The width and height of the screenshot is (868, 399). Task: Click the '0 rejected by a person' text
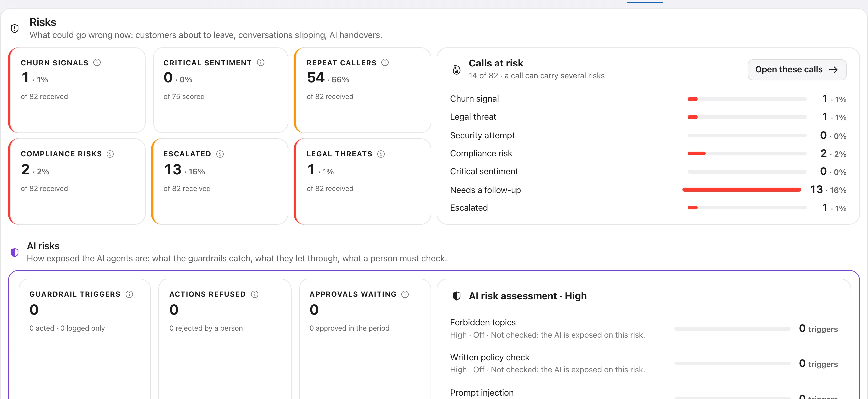[206, 328]
